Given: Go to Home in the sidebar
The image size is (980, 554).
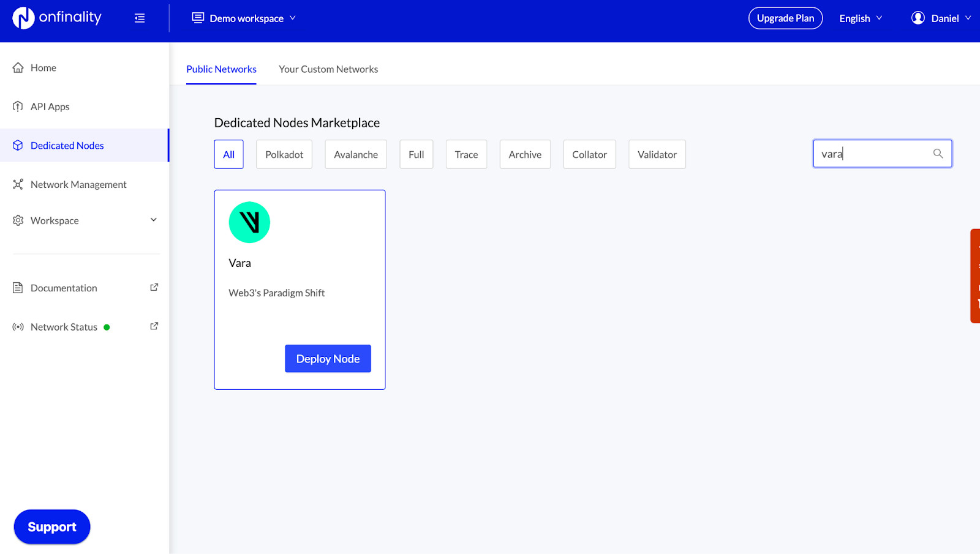Looking at the screenshot, I should click(43, 68).
